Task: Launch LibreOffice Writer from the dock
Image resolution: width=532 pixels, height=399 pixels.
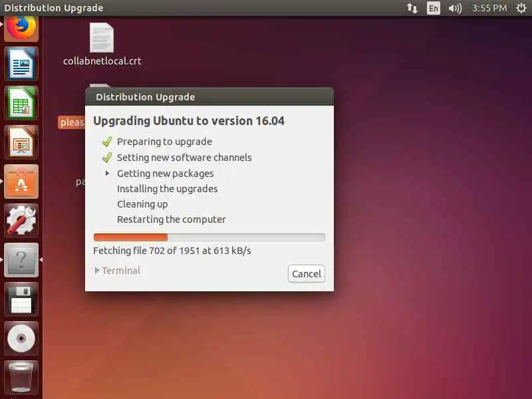Action: pos(21,64)
